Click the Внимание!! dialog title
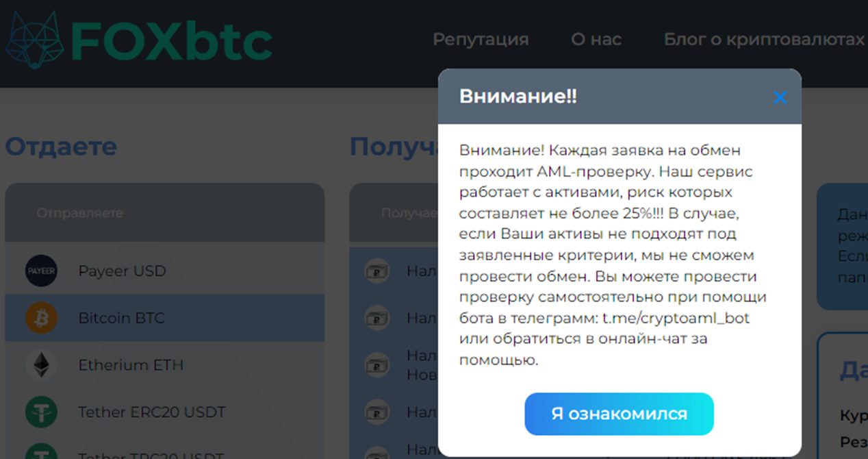Viewport: 868px width, 459px height. [518, 96]
